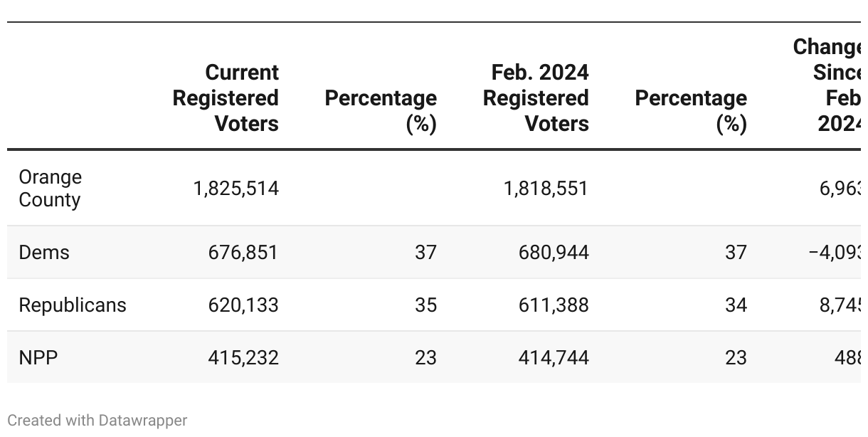Click the NPP current value 415,232
This screenshot has height=437, width=868.
click(243, 357)
